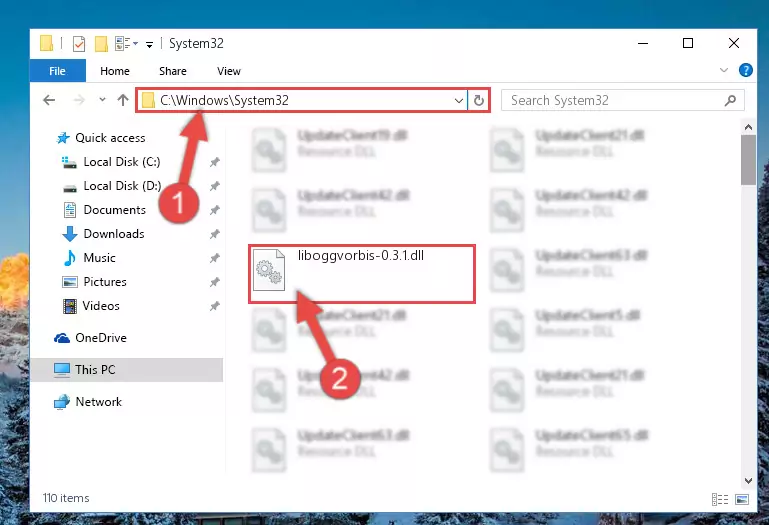Screen dimensions: 769x525
Task: Select OneDrive in navigation pane
Action: [x=101, y=338]
